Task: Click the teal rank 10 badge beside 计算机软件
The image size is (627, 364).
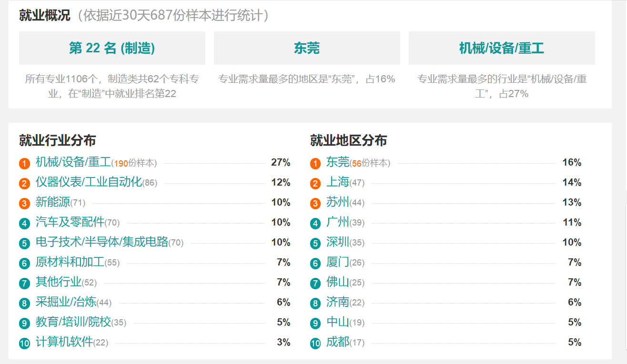Action: click(x=25, y=343)
